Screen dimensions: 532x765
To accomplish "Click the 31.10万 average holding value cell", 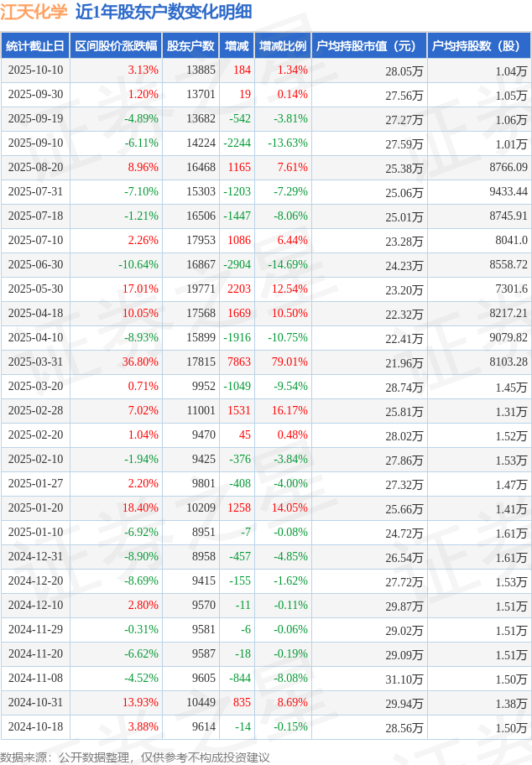I will pyautogui.click(x=404, y=679).
